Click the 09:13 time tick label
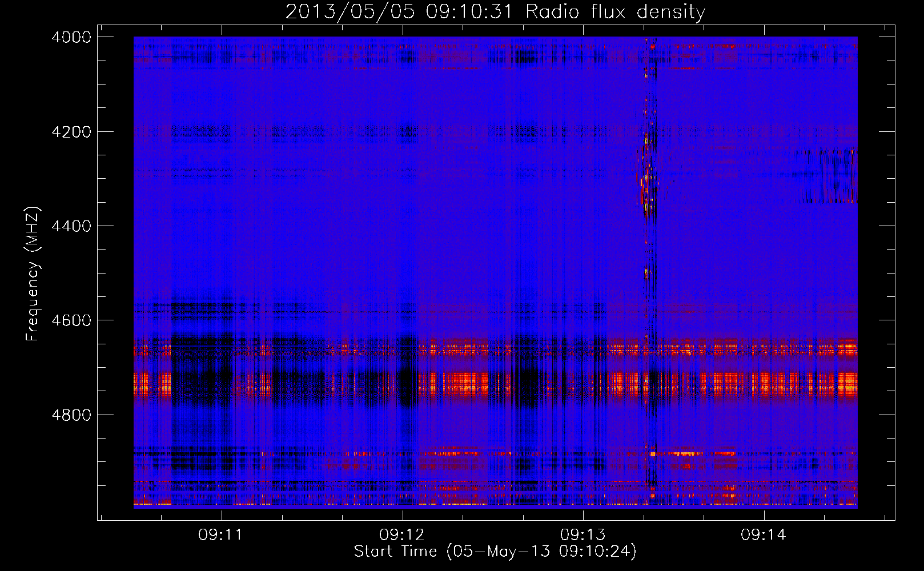Viewport: 924px width, 571px height. point(582,535)
